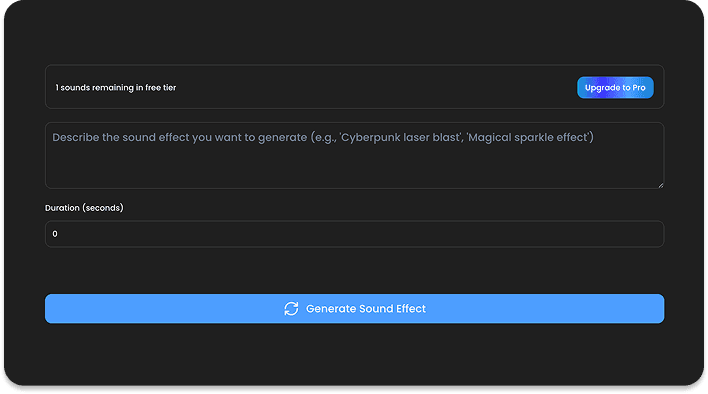This screenshot has height=394, width=708.
Task: Place cursor in the 'Describe the sound effect' box
Action: pyautogui.click(x=354, y=155)
